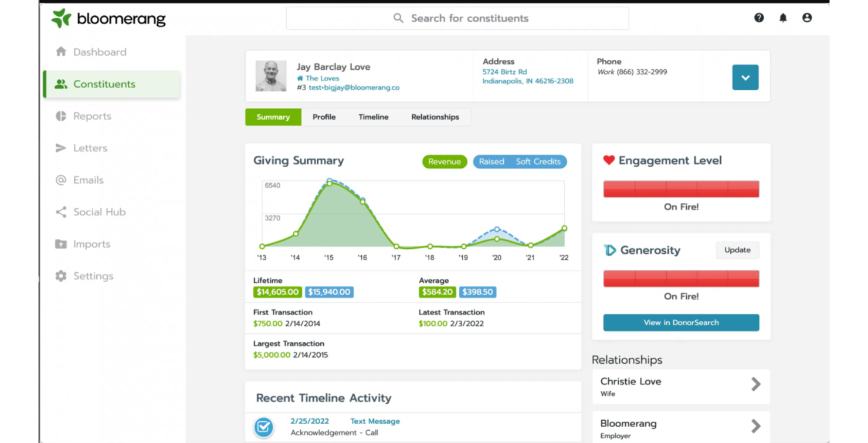Click View in DonorSearch button
The width and height of the screenshot is (868, 443).
click(681, 323)
